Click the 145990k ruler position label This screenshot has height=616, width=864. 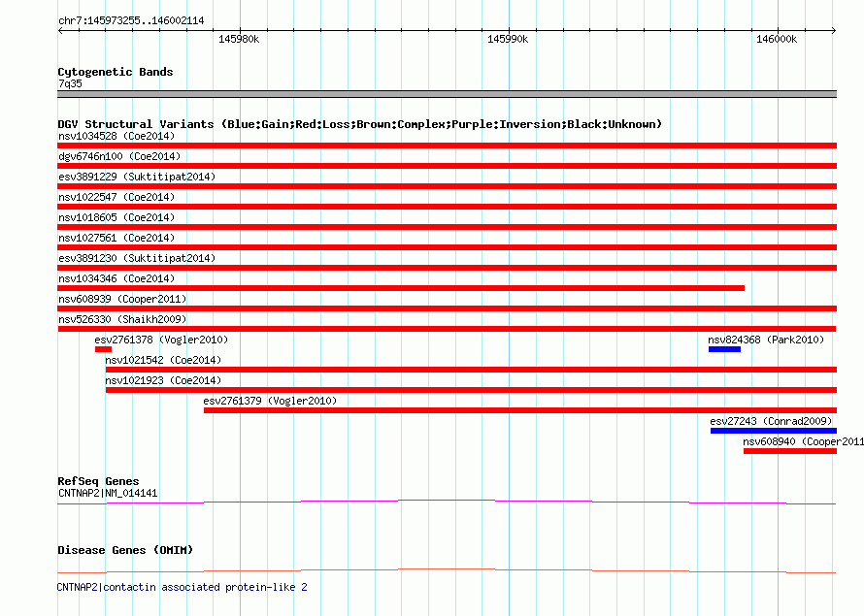[508, 40]
